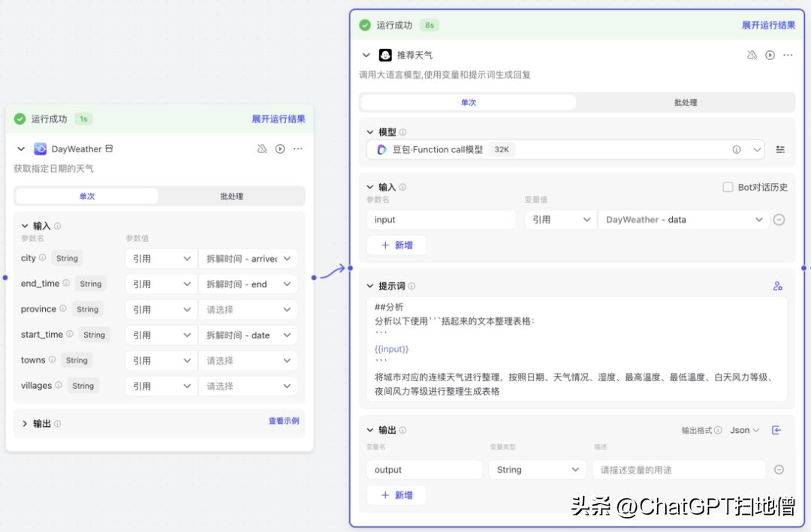Open 豆包·Function call模型 model dropdown
This screenshot has height=532, width=811.
[x=565, y=149]
